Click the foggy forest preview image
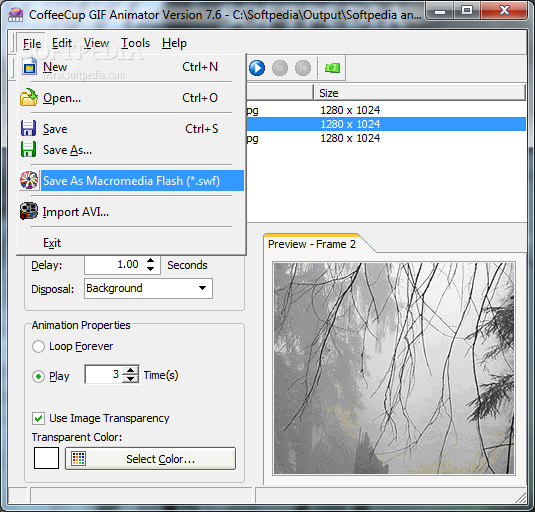This screenshot has height=512, width=535. point(394,368)
